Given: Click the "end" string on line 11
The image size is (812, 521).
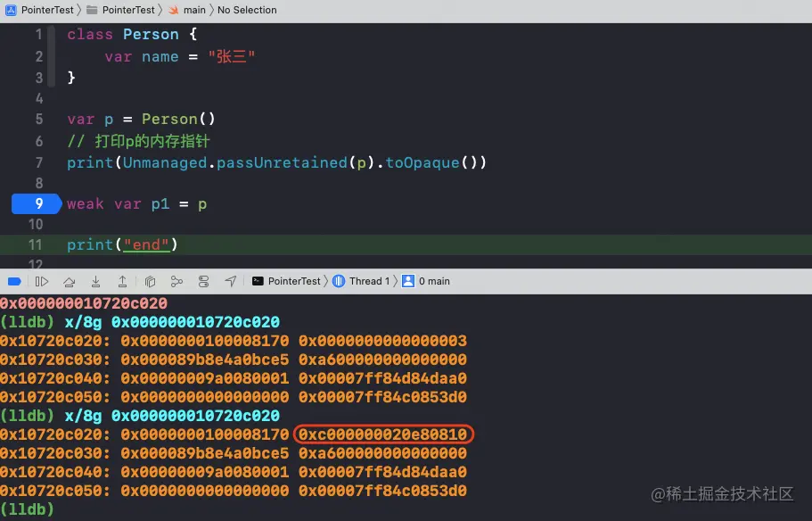Looking at the screenshot, I should [x=146, y=244].
